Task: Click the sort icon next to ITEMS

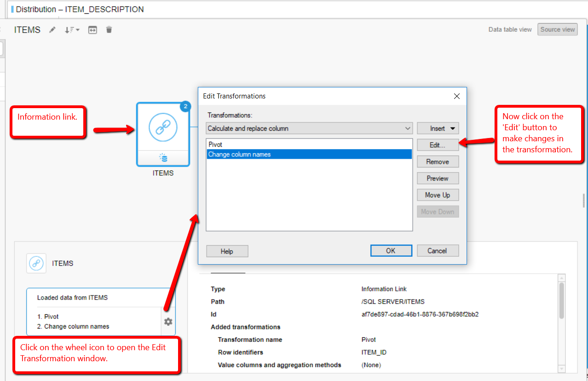Action: [x=70, y=29]
